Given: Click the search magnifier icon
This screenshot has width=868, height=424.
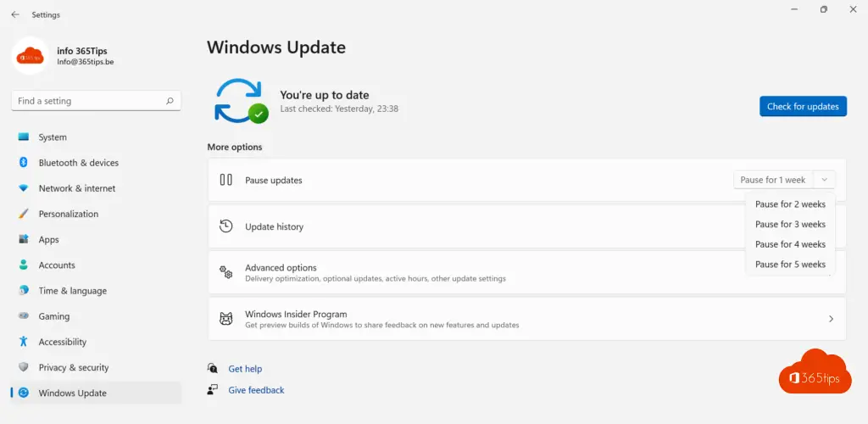Looking at the screenshot, I should 170,101.
